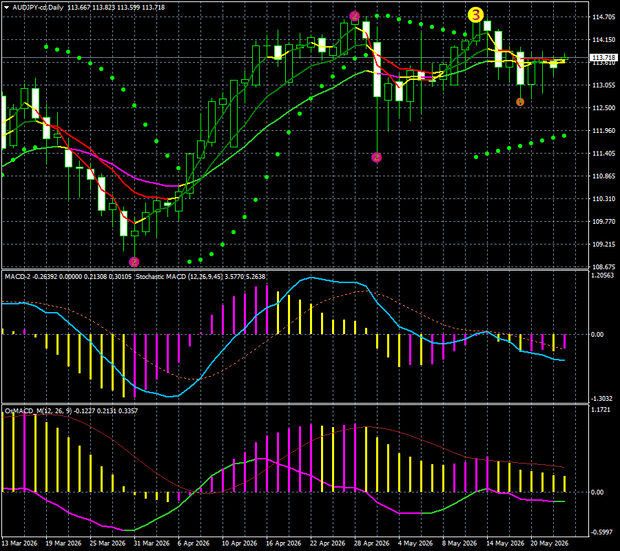Open the triangle dropdown beside AUDJPY-cd,Daily
Screen dimensions: 620x551
pyautogui.click(x=7, y=8)
